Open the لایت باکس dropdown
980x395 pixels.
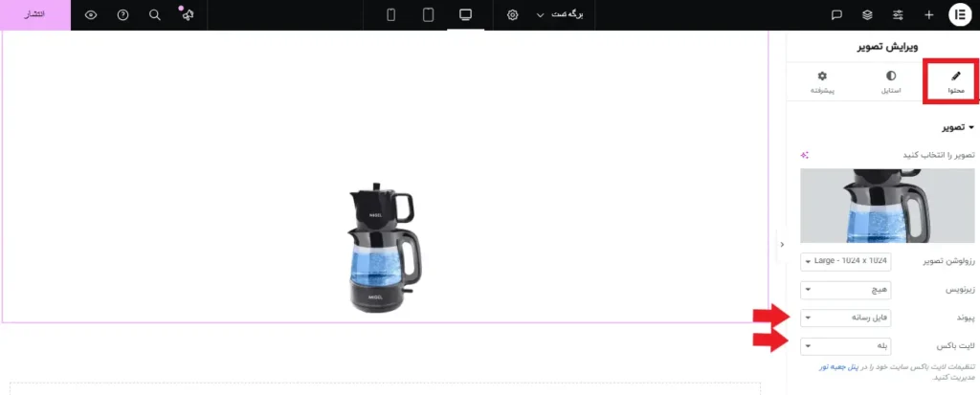click(846, 345)
